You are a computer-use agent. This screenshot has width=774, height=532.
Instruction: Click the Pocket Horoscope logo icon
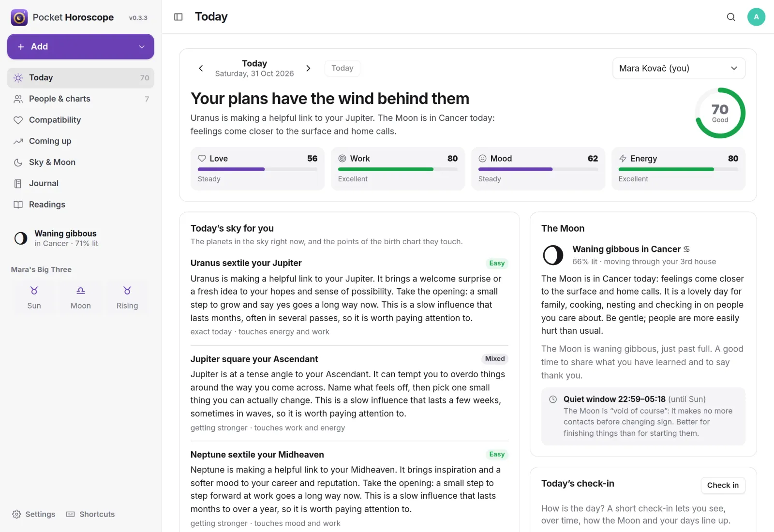click(x=19, y=17)
